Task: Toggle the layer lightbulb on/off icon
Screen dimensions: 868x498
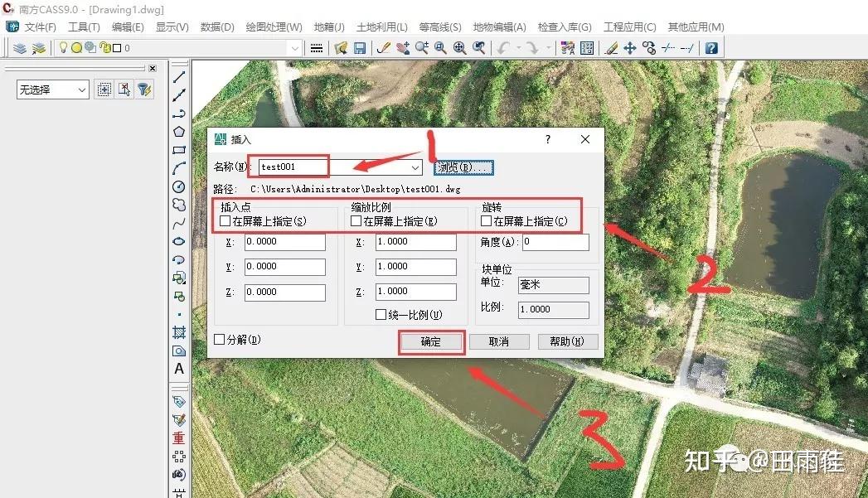Action: [63, 47]
